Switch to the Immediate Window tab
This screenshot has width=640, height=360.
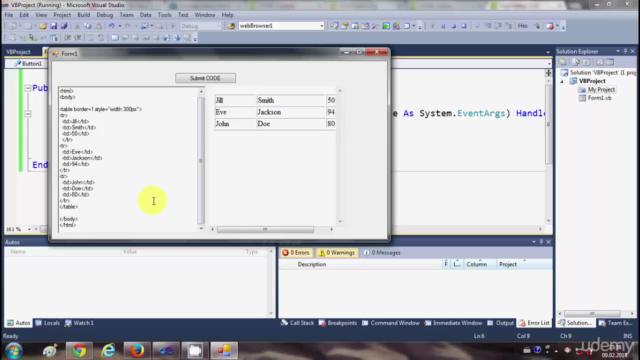click(x=453, y=323)
